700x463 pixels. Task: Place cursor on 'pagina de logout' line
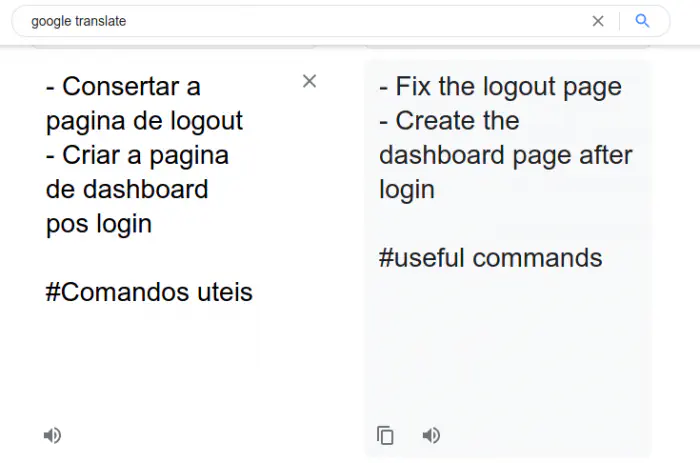[x=144, y=121]
